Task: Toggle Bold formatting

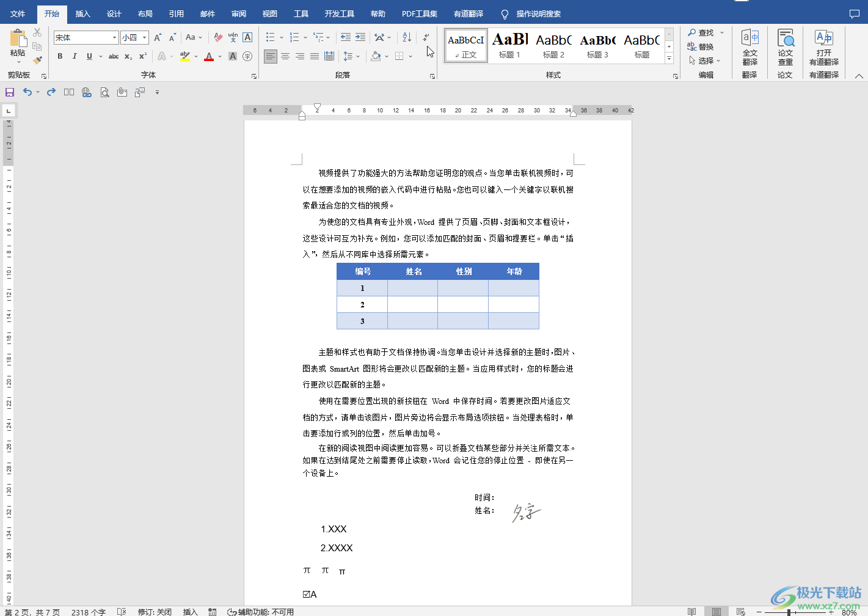Action: (x=60, y=56)
